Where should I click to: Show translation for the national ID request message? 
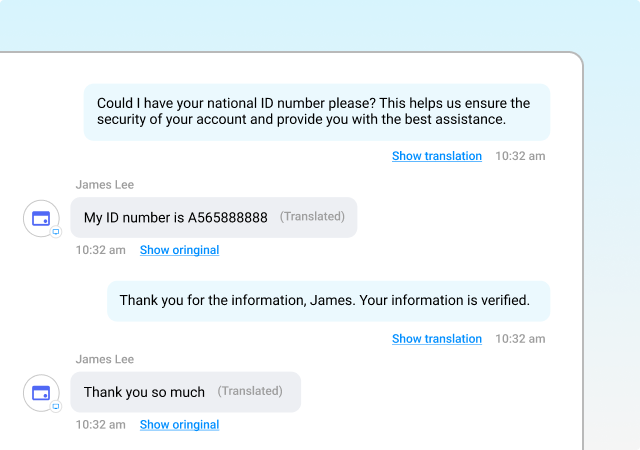pos(437,156)
